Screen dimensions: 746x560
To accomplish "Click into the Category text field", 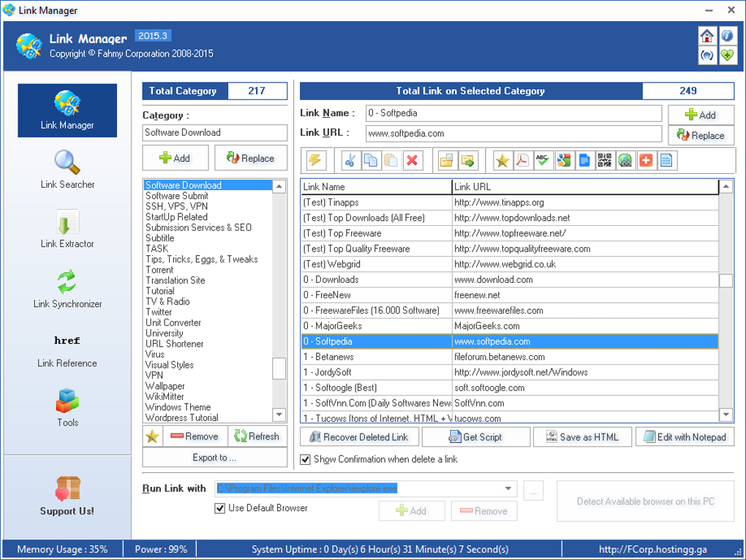I will coord(214,132).
